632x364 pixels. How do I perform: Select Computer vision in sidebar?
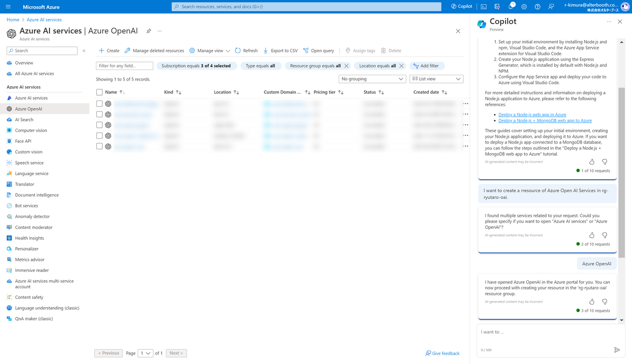(31, 130)
